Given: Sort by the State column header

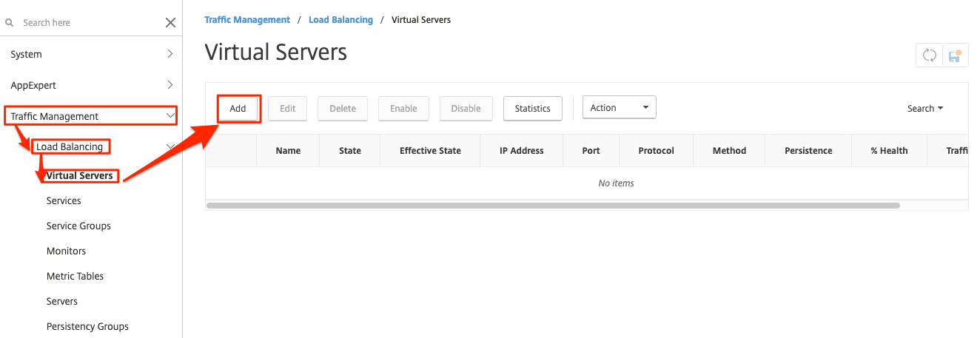Looking at the screenshot, I should (350, 150).
